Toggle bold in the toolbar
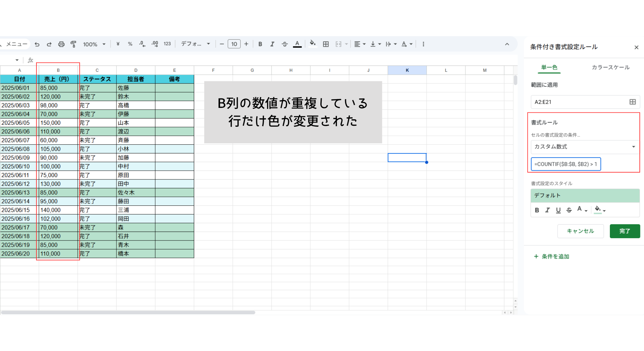This screenshot has width=644, height=351. [260, 44]
